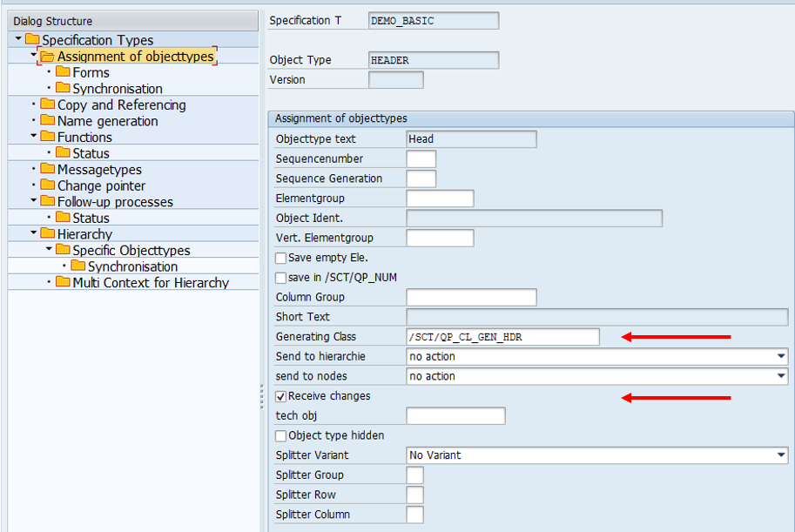The width and height of the screenshot is (795, 532).
Task: Click Copy and Referencing folder icon
Action: pos(47,104)
